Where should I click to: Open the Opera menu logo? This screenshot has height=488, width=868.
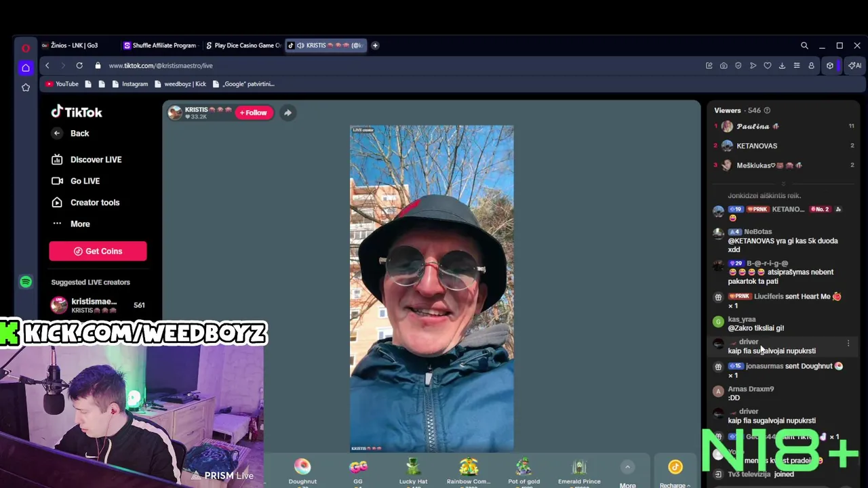point(26,48)
